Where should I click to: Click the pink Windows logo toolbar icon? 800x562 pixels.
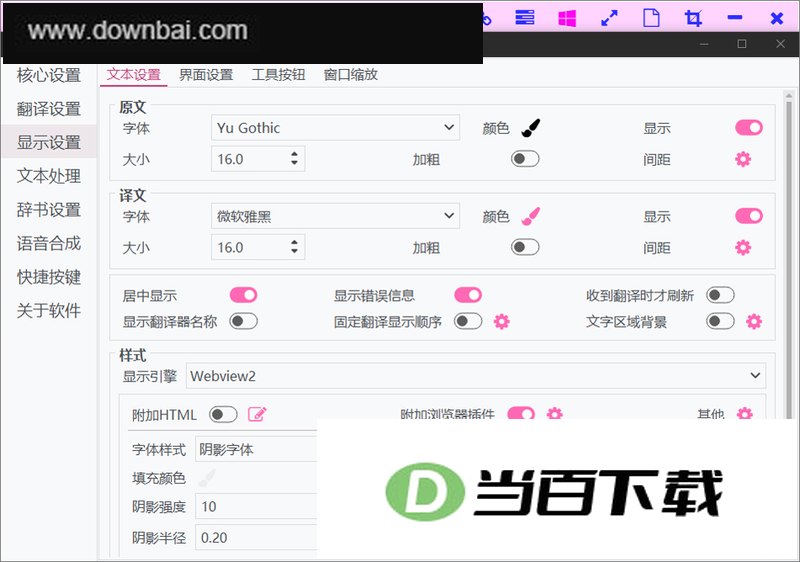[x=567, y=18]
